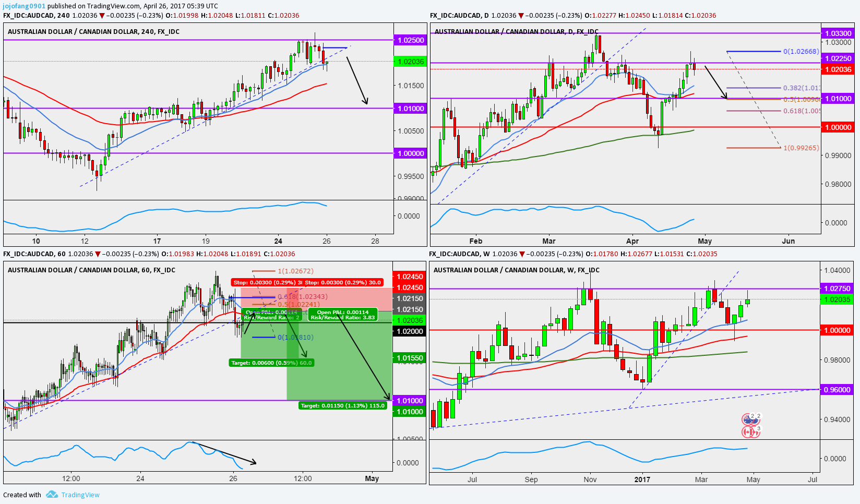The width and height of the screenshot is (860, 504).
Task: Click the purple 0.96000 price label on weekly chart
Action: (x=837, y=390)
